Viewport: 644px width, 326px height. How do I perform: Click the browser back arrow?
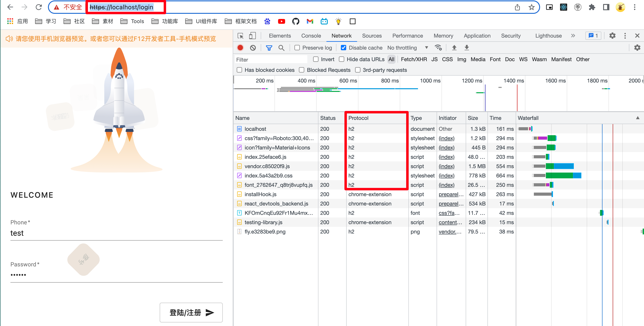coord(10,7)
